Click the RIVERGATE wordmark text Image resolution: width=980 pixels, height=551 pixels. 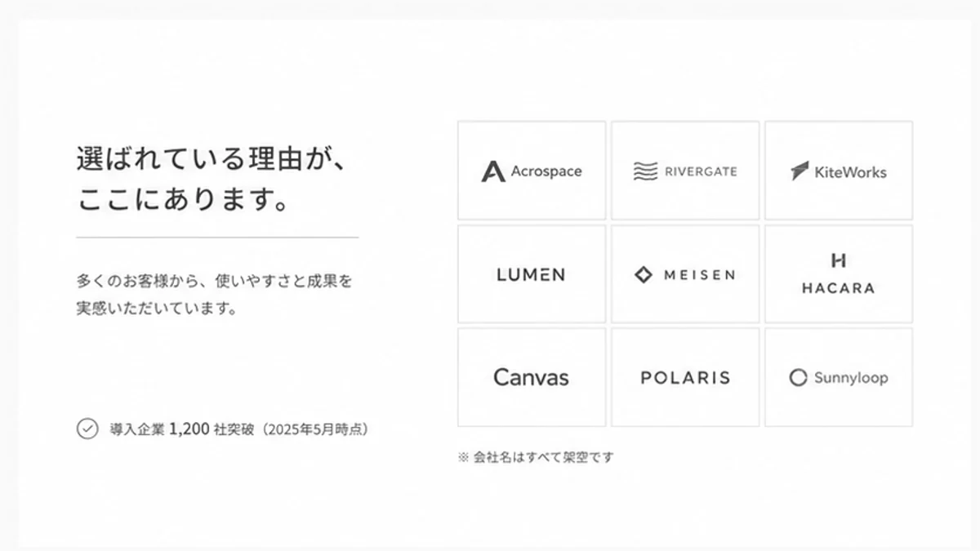pos(701,171)
